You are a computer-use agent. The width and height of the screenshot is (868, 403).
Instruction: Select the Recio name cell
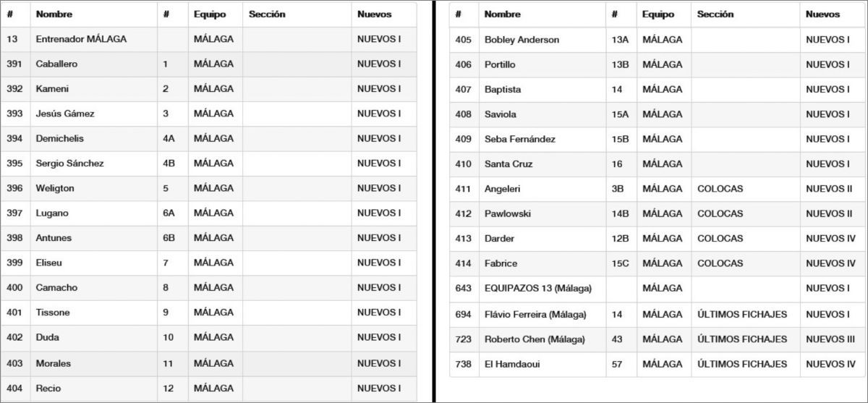[x=48, y=389]
